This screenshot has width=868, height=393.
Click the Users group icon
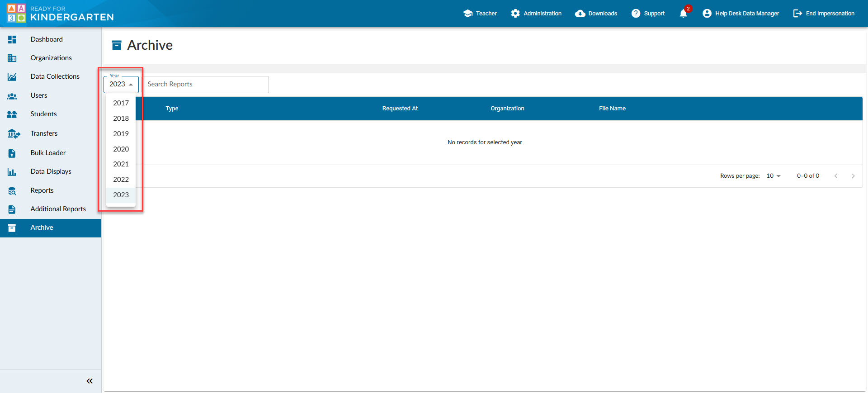coord(12,96)
